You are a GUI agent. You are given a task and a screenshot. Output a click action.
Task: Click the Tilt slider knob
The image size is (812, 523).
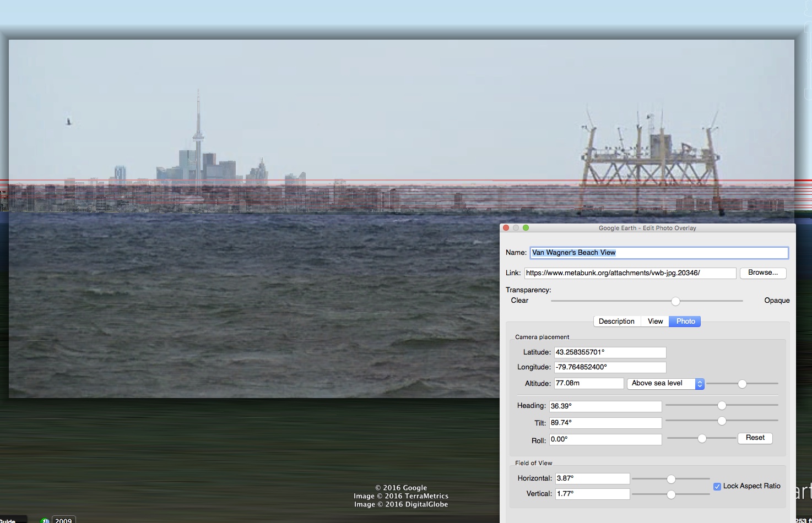(722, 421)
